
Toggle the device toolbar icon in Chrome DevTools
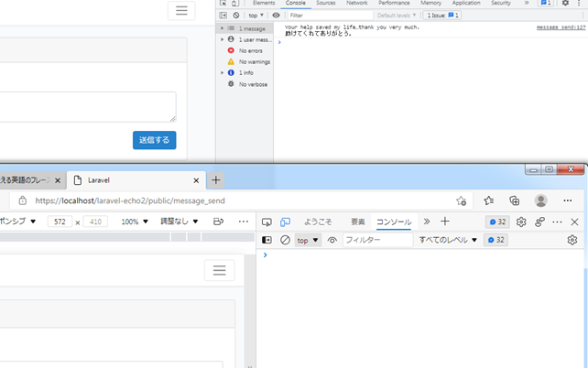pos(235,3)
